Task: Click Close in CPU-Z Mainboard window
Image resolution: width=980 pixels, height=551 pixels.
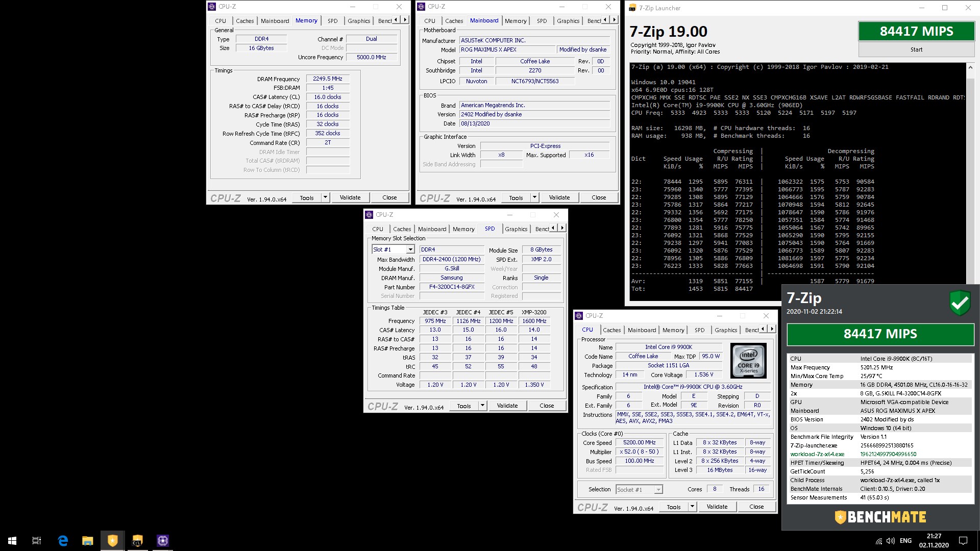Action: click(599, 197)
